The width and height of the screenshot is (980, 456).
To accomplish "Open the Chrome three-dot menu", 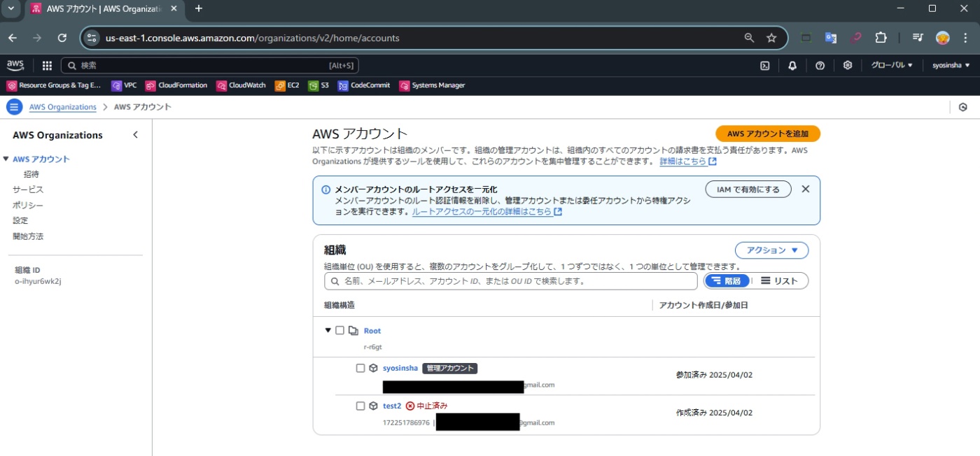I will [x=966, y=38].
